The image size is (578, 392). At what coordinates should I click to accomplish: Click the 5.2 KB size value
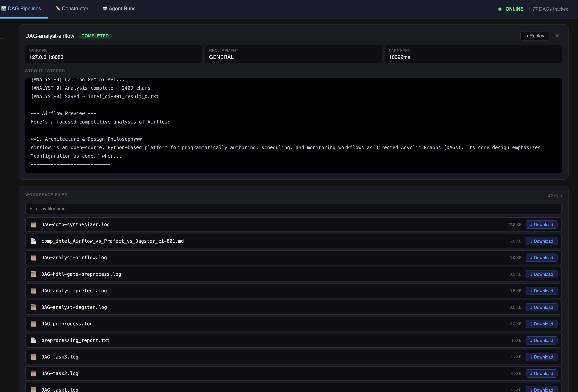point(515,241)
